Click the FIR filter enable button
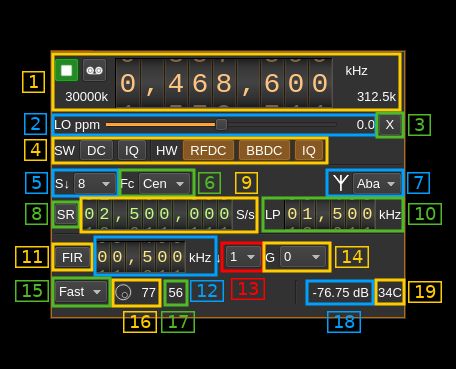456x369 pixels. click(72, 257)
